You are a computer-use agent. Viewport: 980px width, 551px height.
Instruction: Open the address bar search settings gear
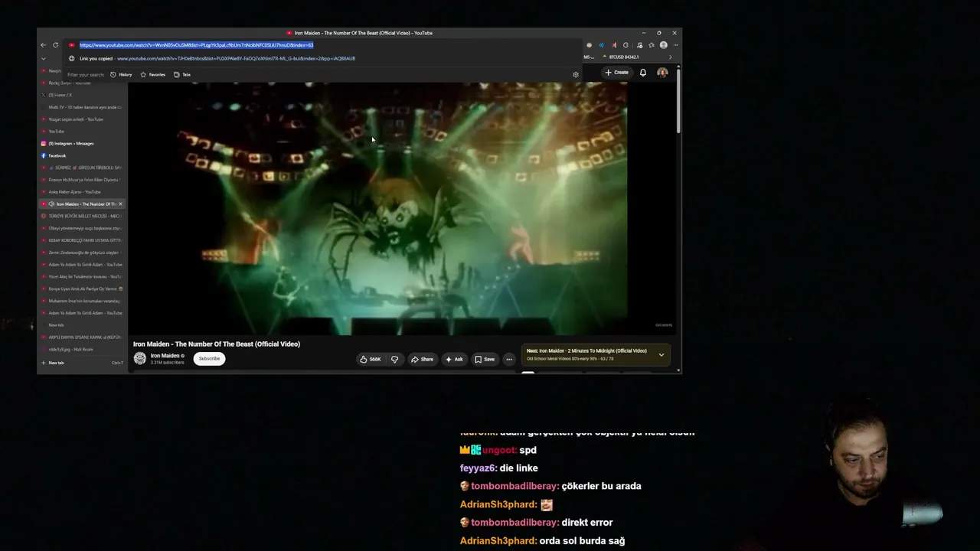click(x=576, y=75)
